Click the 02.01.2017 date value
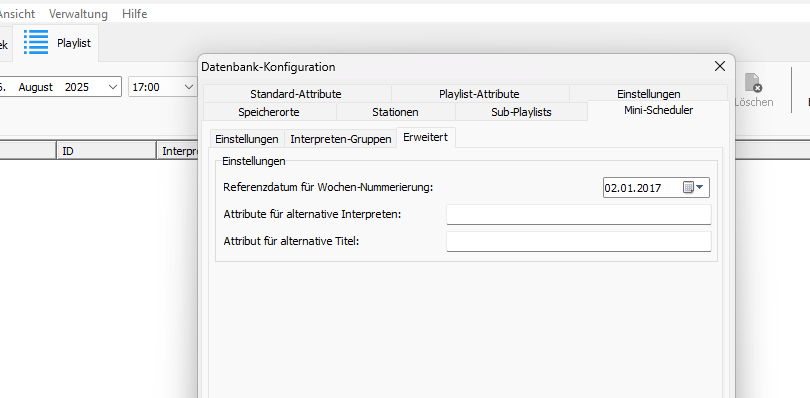The image size is (810, 398). point(633,188)
